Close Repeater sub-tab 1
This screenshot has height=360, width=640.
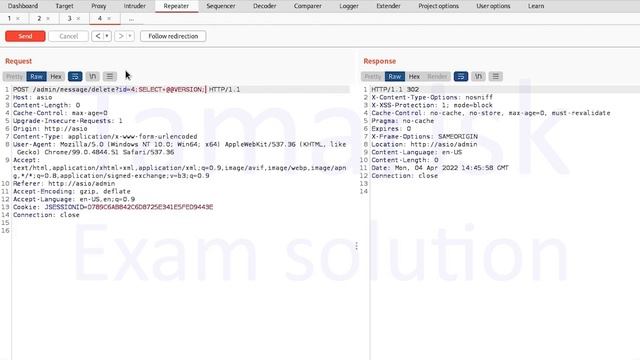[x=18, y=19]
